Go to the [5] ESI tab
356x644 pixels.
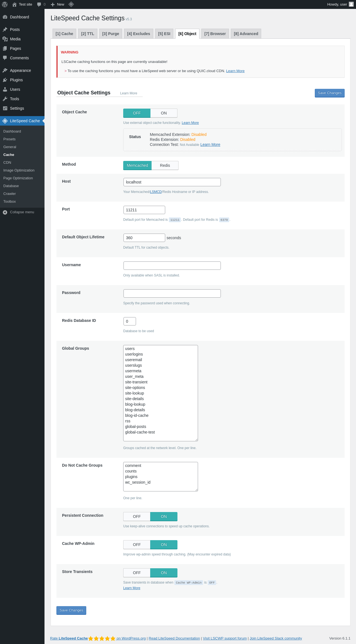pyautogui.click(x=164, y=34)
